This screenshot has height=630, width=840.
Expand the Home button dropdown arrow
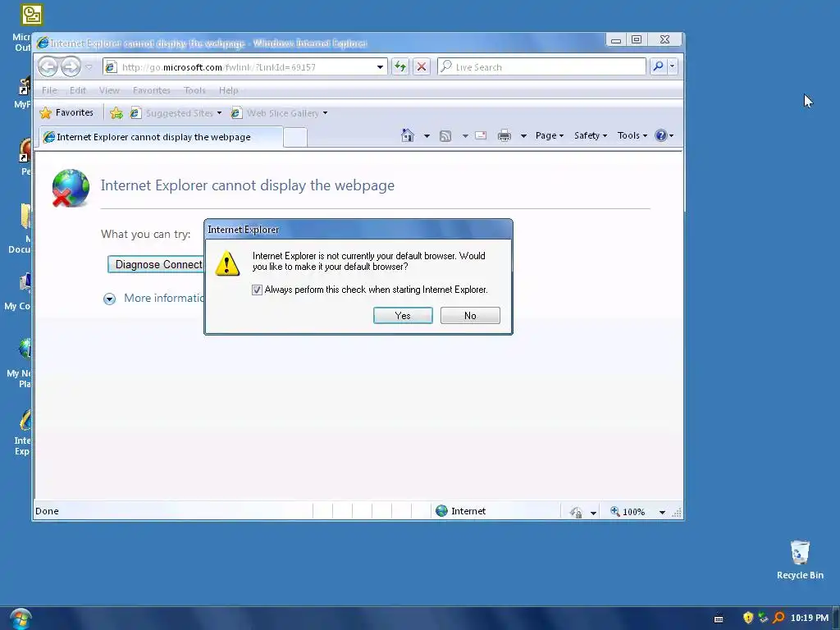[x=427, y=136]
